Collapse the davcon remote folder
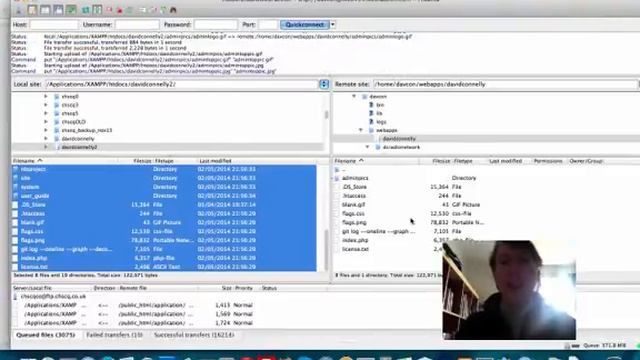 click(x=354, y=96)
